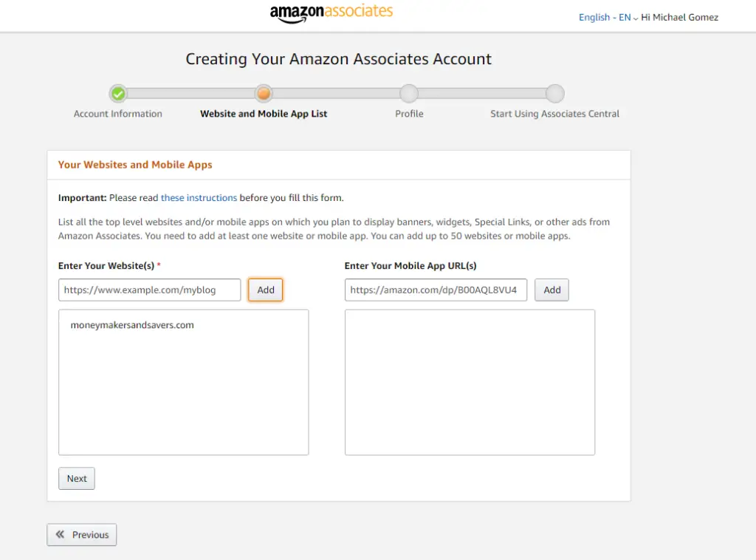
Task: Click the green checkmark Account Information step
Action: (118, 94)
